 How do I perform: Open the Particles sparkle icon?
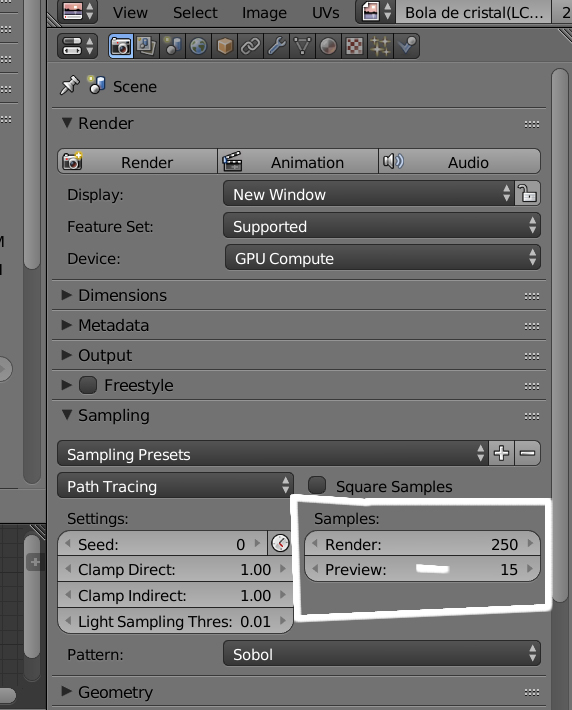coord(381,46)
